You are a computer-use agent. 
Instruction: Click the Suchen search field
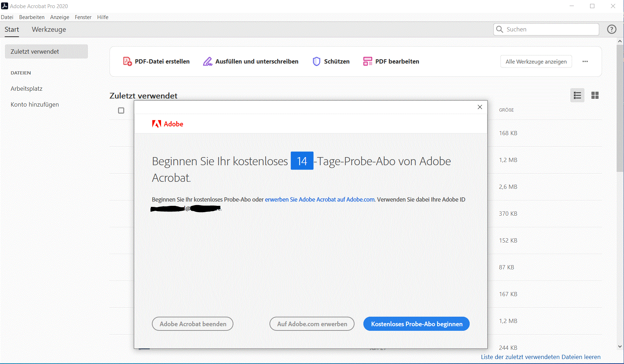pyautogui.click(x=546, y=29)
